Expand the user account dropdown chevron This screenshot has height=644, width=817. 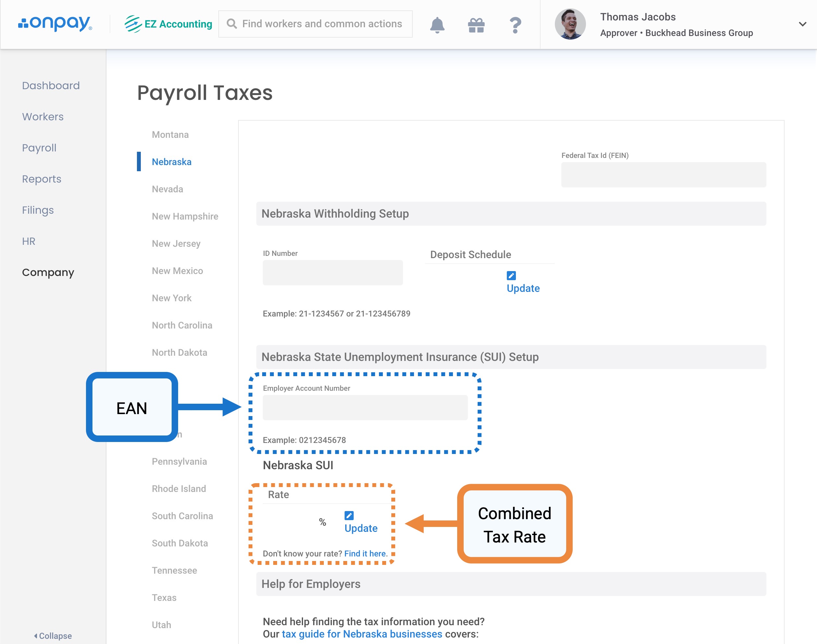click(x=802, y=24)
